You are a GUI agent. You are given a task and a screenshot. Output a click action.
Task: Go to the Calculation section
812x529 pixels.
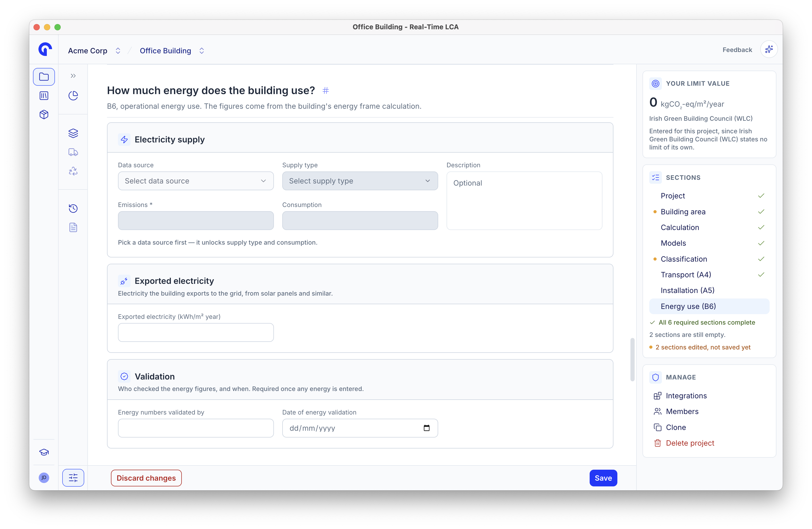pos(709,227)
